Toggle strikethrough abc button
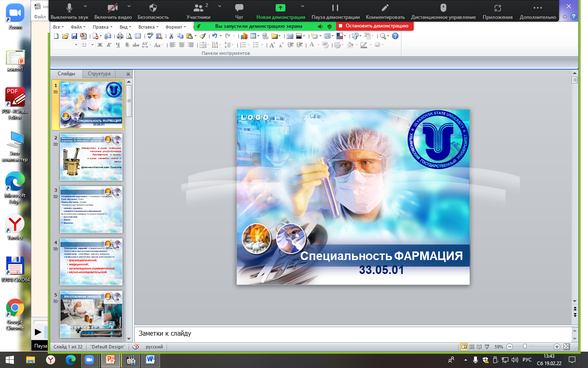The width and height of the screenshot is (588, 368). [136, 45]
